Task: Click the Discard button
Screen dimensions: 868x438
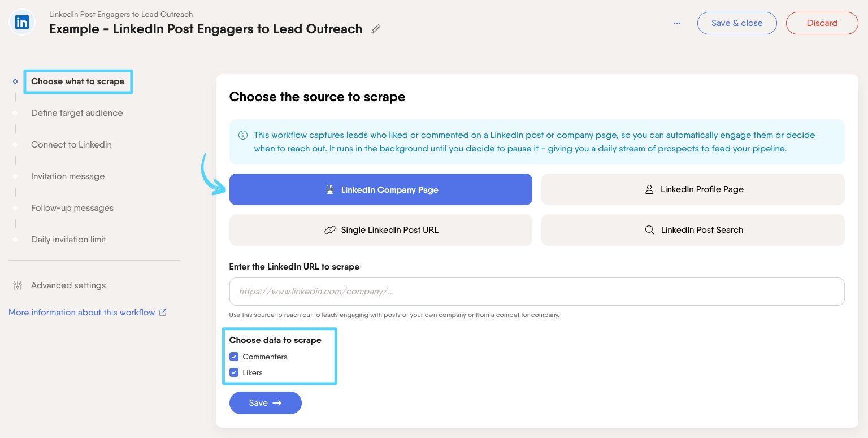Action: (x=822, y=23)
